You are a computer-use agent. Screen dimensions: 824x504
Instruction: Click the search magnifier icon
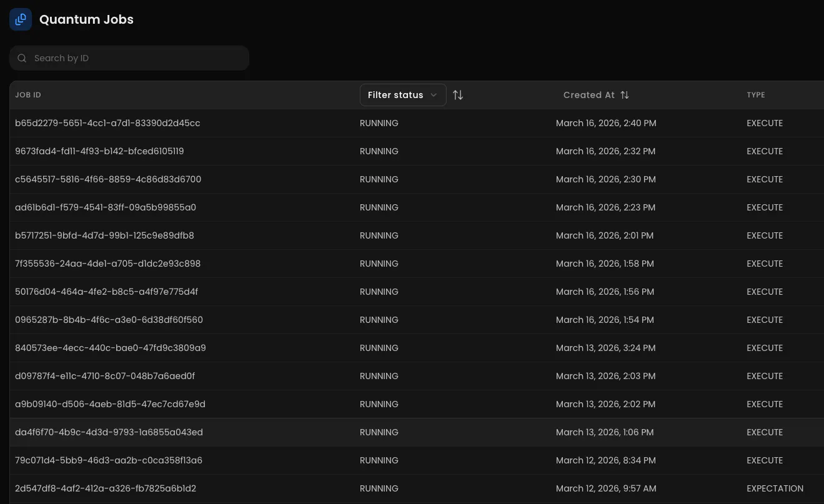click(22, 58)
